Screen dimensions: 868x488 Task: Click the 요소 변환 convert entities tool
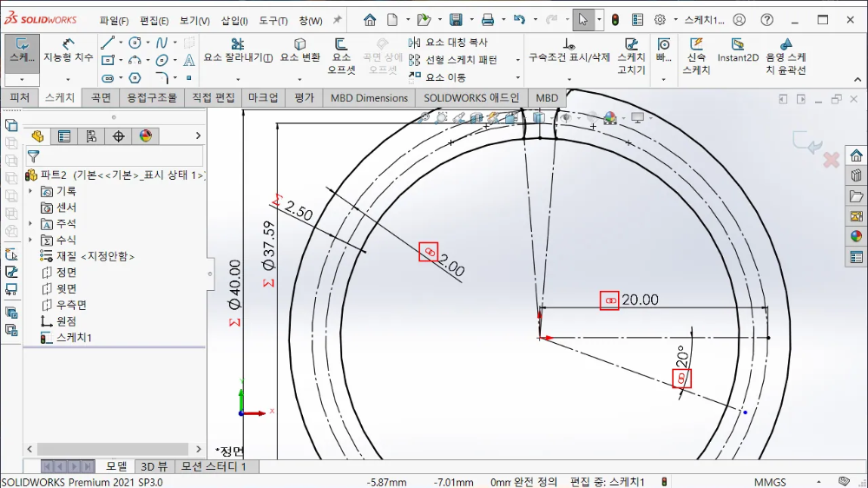[x=300, y=50]
